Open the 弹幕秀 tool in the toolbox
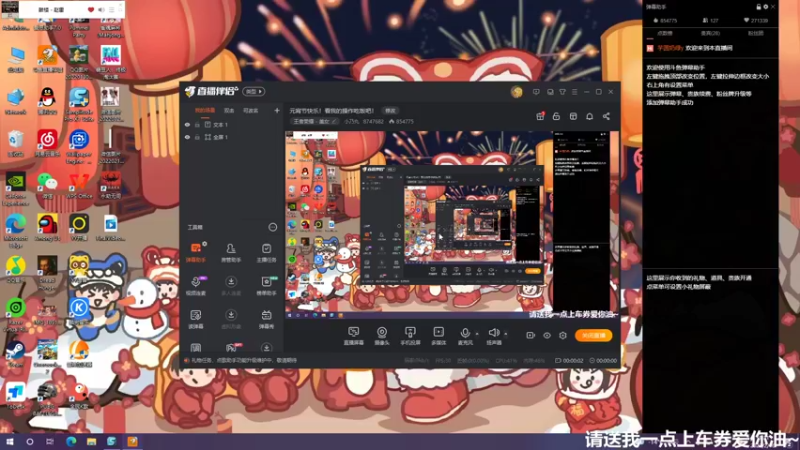800x450 pixels. 266,319
